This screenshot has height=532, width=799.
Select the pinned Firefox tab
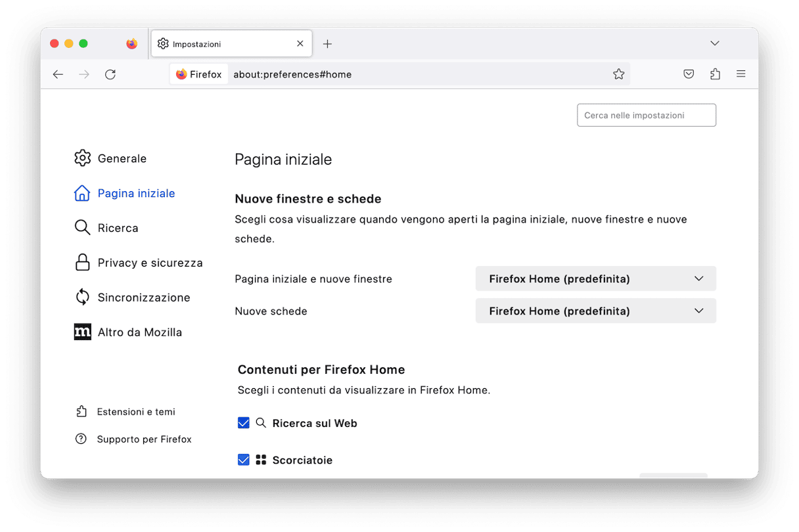pos(132,44)
